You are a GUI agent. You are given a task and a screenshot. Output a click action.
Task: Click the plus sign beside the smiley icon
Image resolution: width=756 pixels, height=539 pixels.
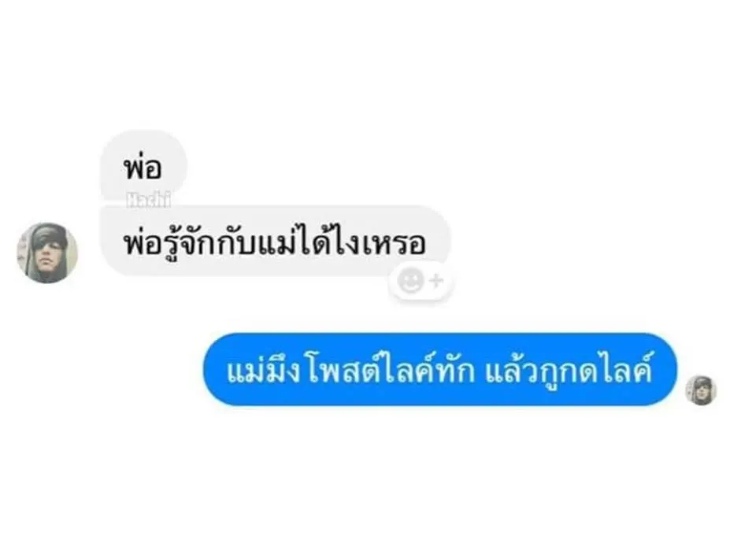(436, 280)
